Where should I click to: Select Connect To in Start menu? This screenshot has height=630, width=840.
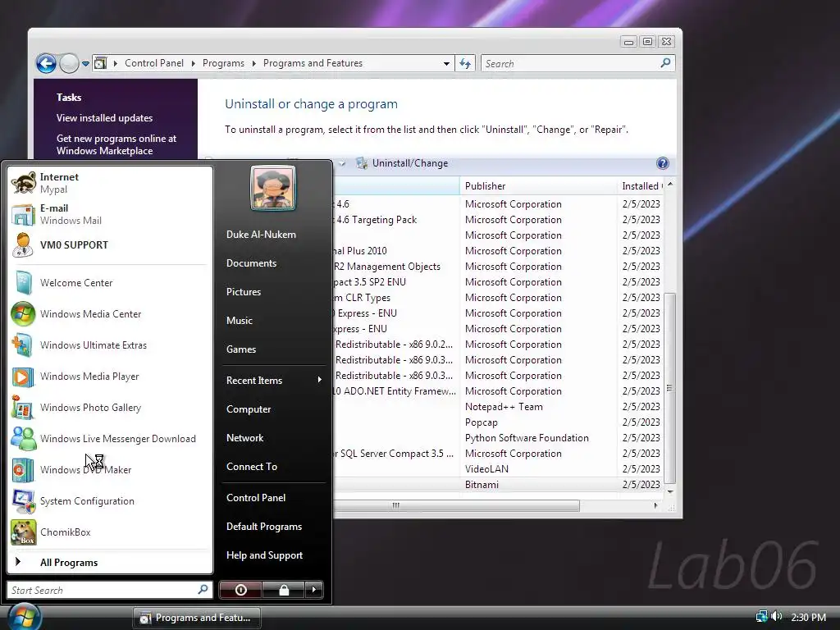point(252,467)
